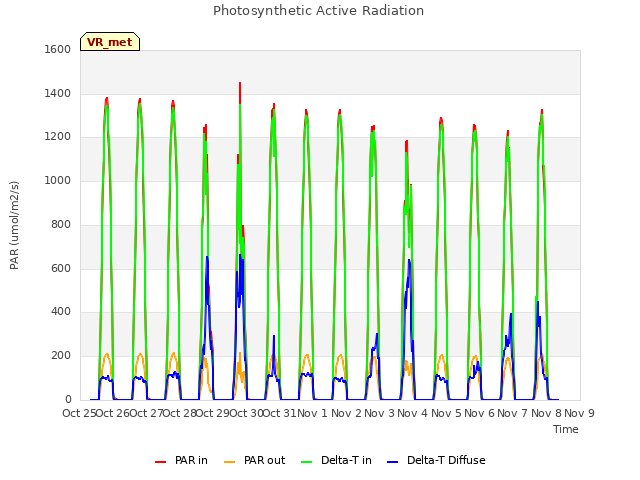Click the Oct 28 x-axis date label
640x480 pixels.
click(180, 413)
